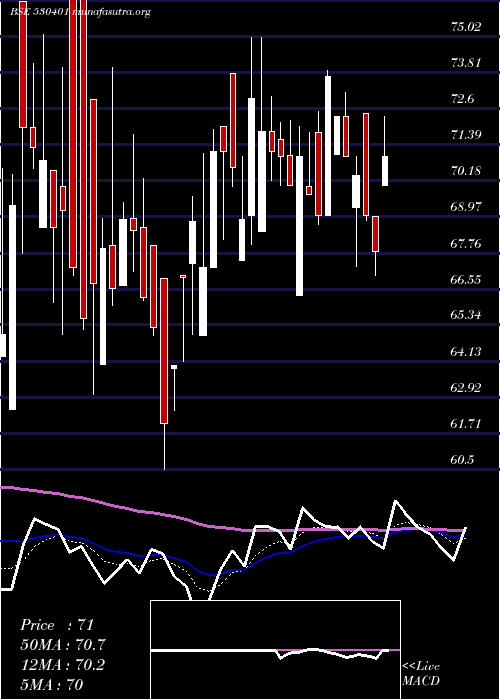Click the BSE 530401 ticker title
This screenshot has width=500, height=700.
click(39, 12)
